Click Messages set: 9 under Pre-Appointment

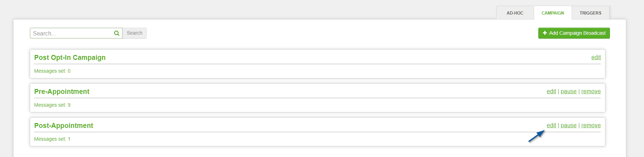(52, 105)
